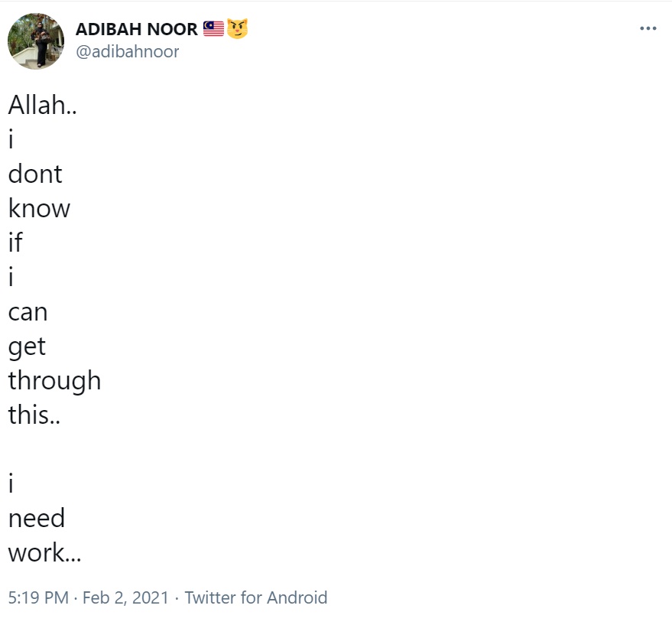Click the word 'this..' in the tweet
The width and height of the screenshot is (672, 625).
tap(34, 415)
